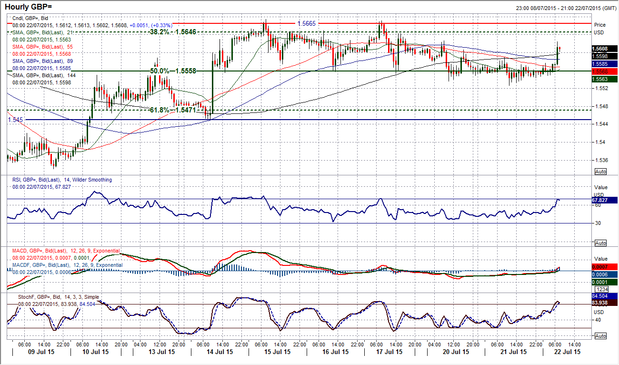Click the 15 Jul 15 date axis label
This screenshot has width=619, height=365.
277,352
